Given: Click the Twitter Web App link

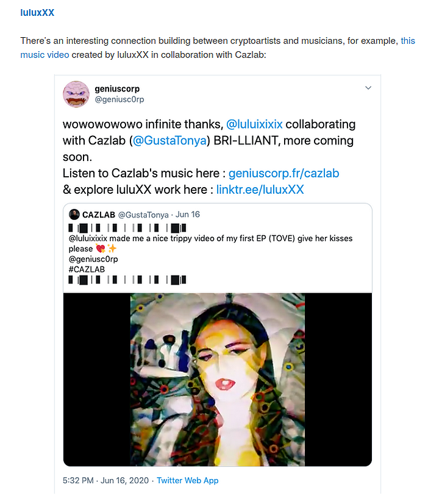Looking at the screenshot, I should point(188,480).
